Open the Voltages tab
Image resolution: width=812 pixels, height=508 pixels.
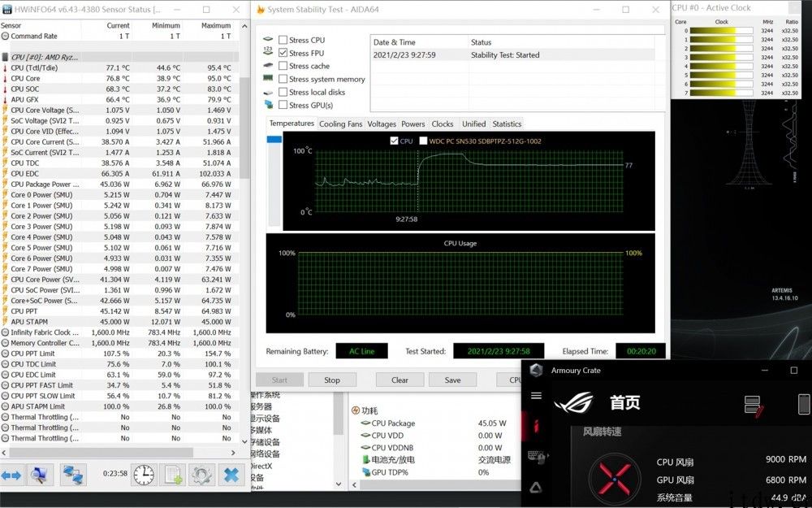click(x=382, y=124)
